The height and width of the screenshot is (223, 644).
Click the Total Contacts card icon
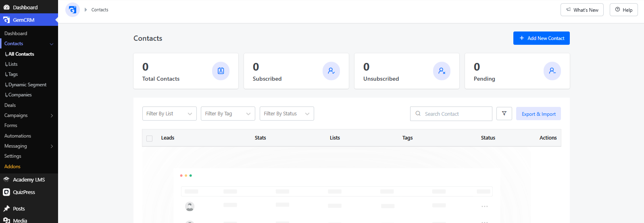221,71
